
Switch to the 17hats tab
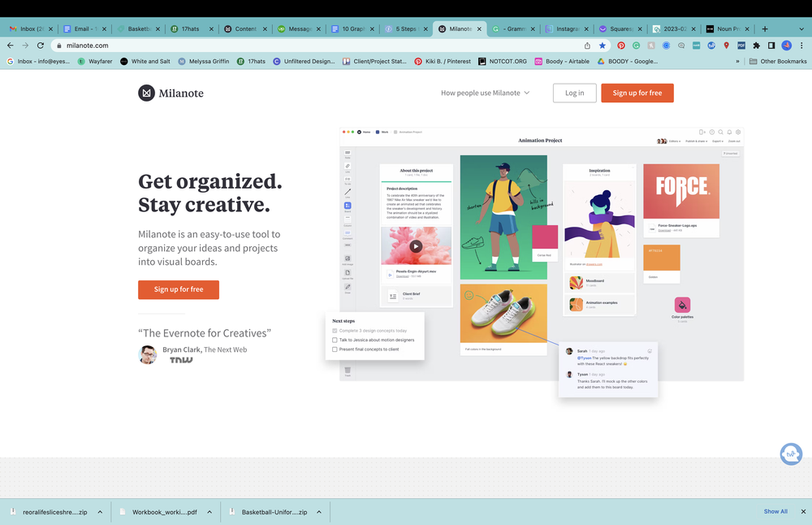tap(190, 29)
